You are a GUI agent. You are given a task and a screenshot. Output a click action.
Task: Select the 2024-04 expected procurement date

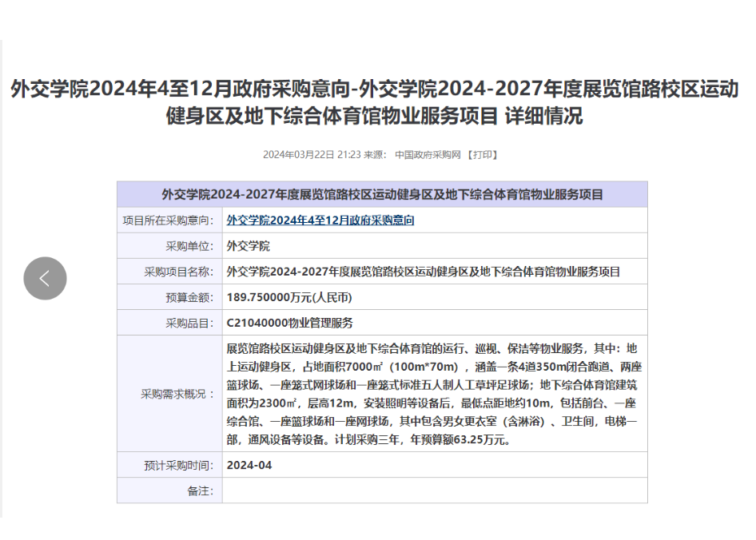tap(249, 465)
